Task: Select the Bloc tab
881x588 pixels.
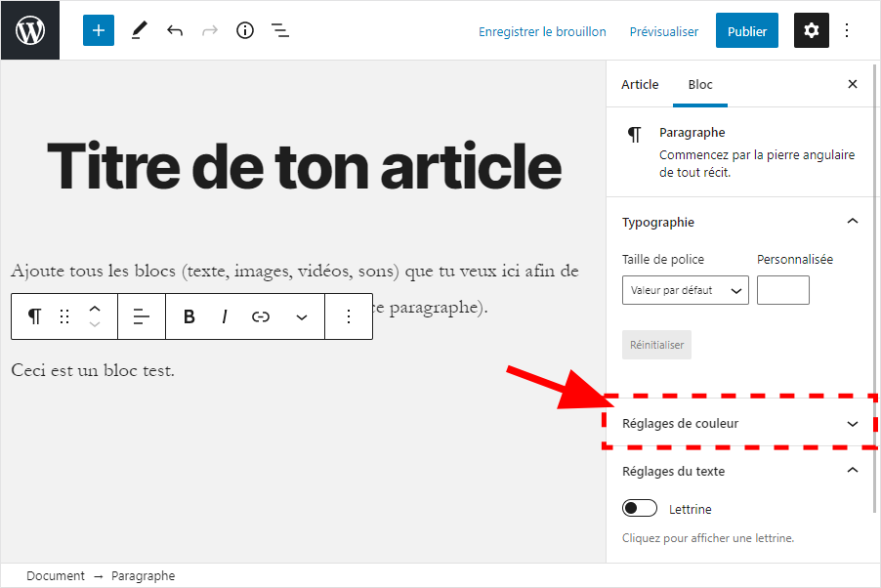Action: click(x=700, y=85)
